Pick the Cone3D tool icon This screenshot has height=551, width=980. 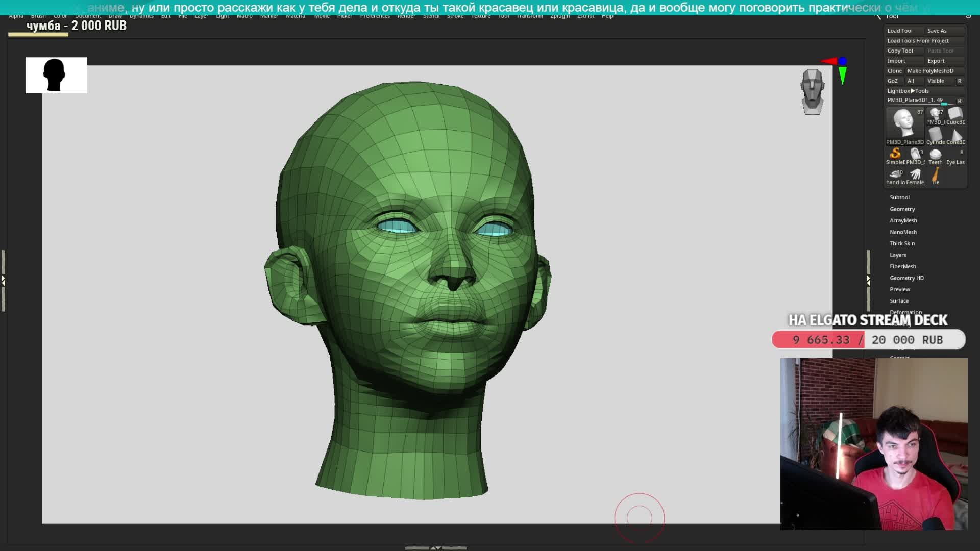pyautogui.click(x=956, y=136)
